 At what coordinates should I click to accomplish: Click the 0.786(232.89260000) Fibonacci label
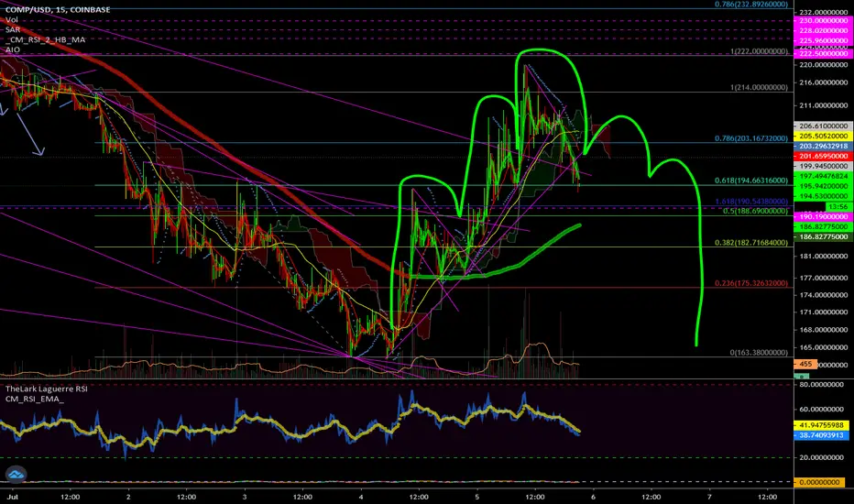point(751,5)
